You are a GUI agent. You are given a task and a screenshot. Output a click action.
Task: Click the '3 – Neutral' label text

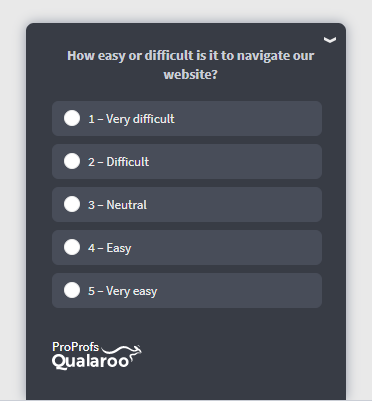(x=117, y=205)
